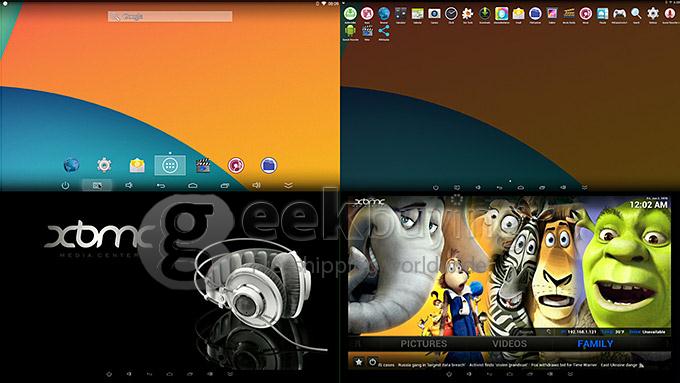Viewport: 680px width, 383px height.
Task: Open the share-symbol WifiDisplay app in drawer
Action: (384, 31)
